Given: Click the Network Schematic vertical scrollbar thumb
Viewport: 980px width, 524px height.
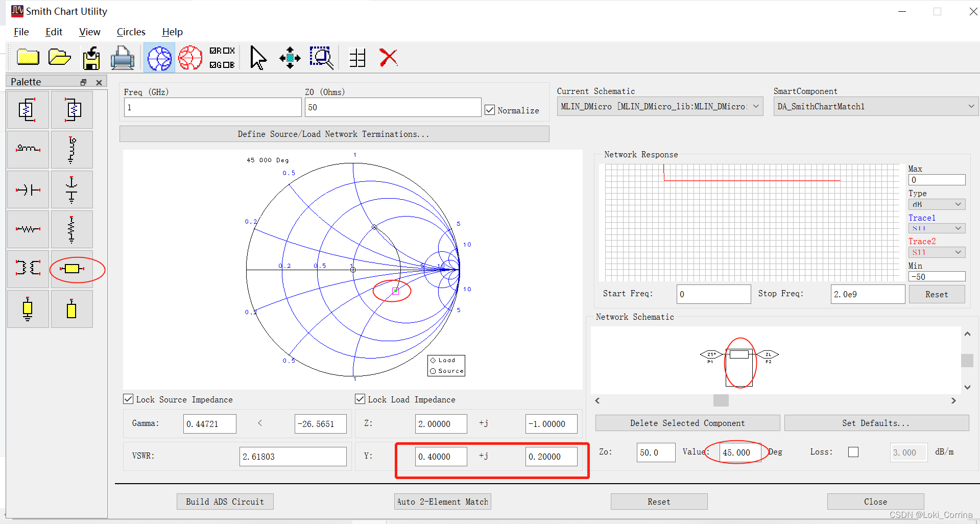Looking at the screenshot, I should [x=967, y=361].
